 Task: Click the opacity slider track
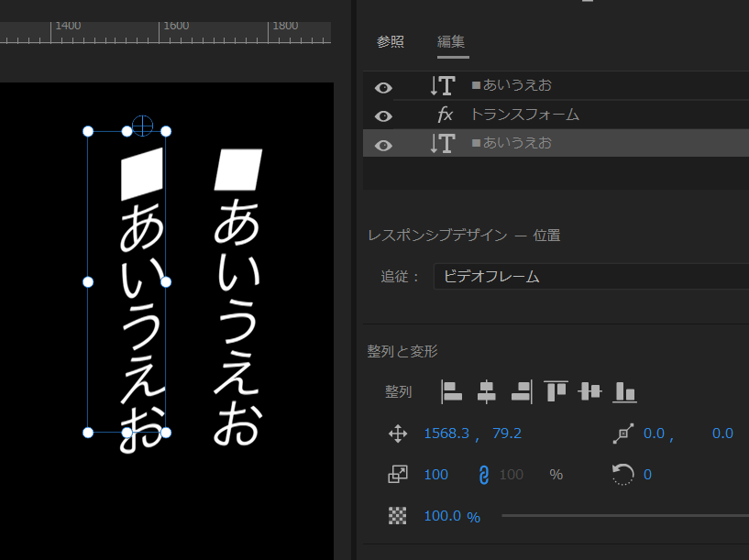(x=625, y=516)
